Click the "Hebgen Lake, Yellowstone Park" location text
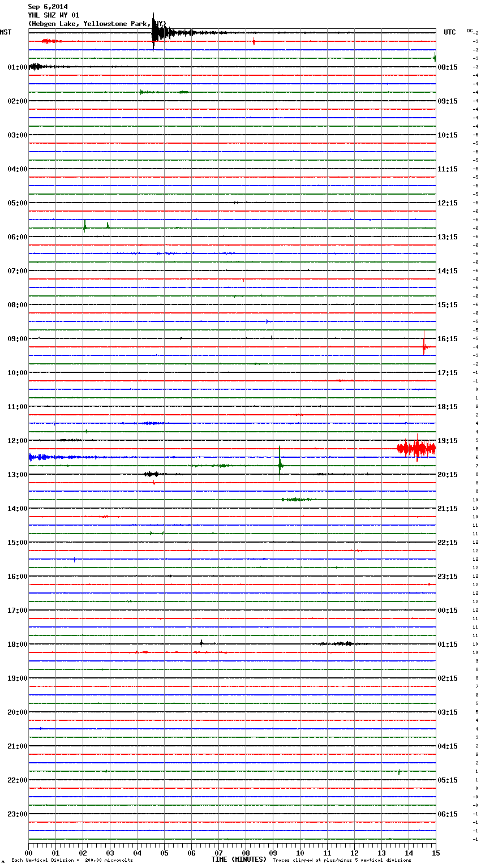 pyautogui.click(x=96, y=24)
